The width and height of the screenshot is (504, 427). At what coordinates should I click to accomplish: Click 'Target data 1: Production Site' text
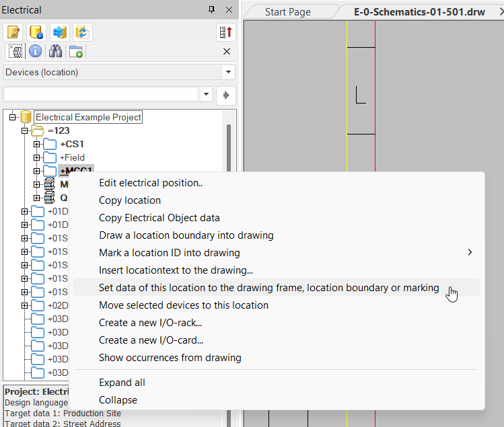(x=63, y=413)
